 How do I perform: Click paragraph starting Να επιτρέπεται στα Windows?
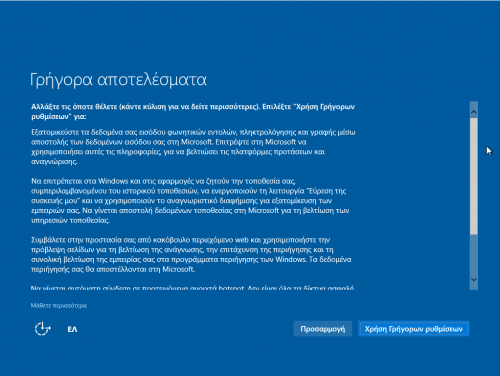pos(190,201)
